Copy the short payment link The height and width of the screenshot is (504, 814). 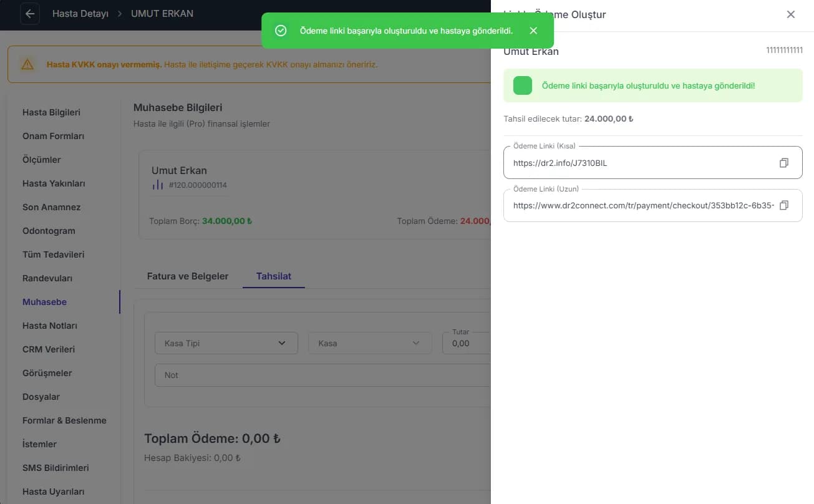784,163
